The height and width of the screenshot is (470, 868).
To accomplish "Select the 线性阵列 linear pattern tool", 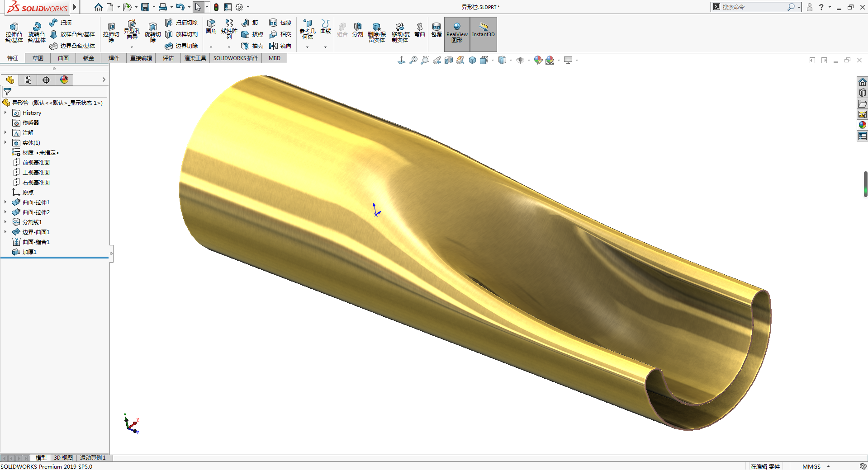I will click(229, 29).
